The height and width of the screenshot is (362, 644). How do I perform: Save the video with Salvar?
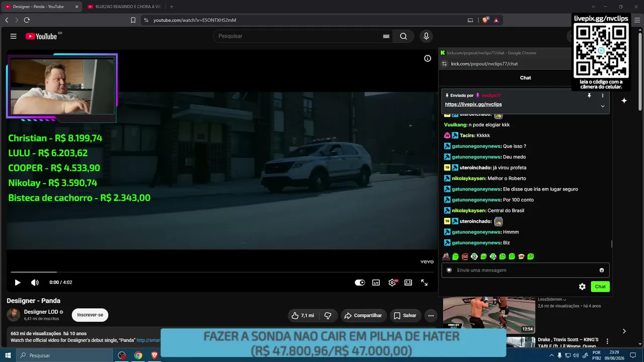(405, 316)
